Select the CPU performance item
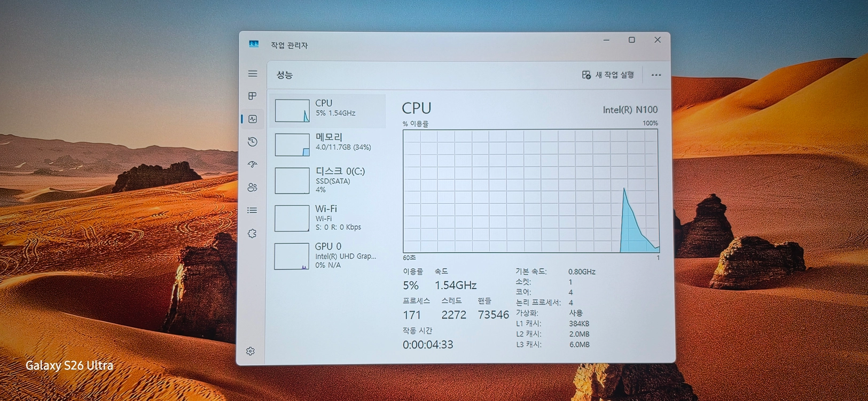868x401 pixels. click(x=328, y=111)
